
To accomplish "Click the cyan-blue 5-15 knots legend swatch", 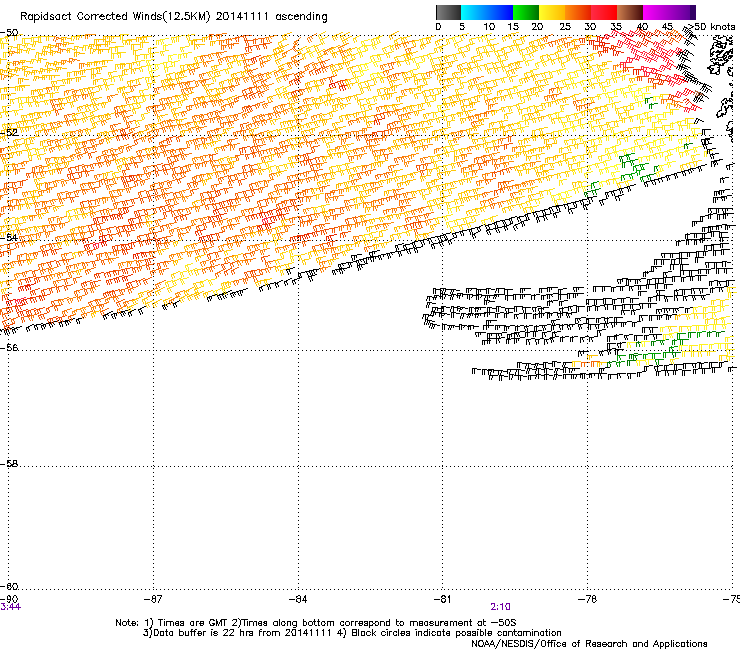I will click(487, 12).
